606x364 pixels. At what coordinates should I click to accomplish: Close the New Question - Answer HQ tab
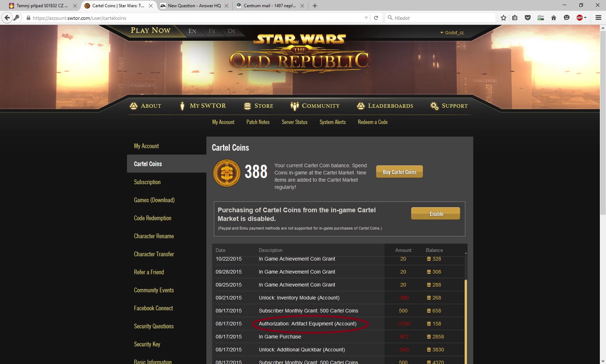[227, 6]
